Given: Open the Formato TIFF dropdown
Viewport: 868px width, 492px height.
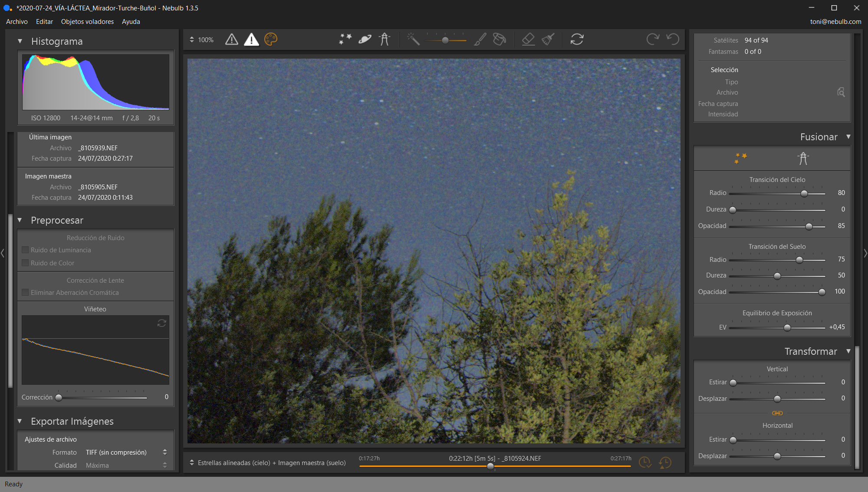Looking at the screenshot, I should point(126,452).
